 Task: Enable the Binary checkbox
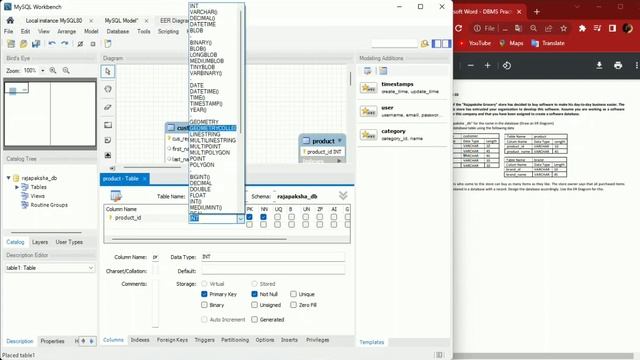(204, 305)
